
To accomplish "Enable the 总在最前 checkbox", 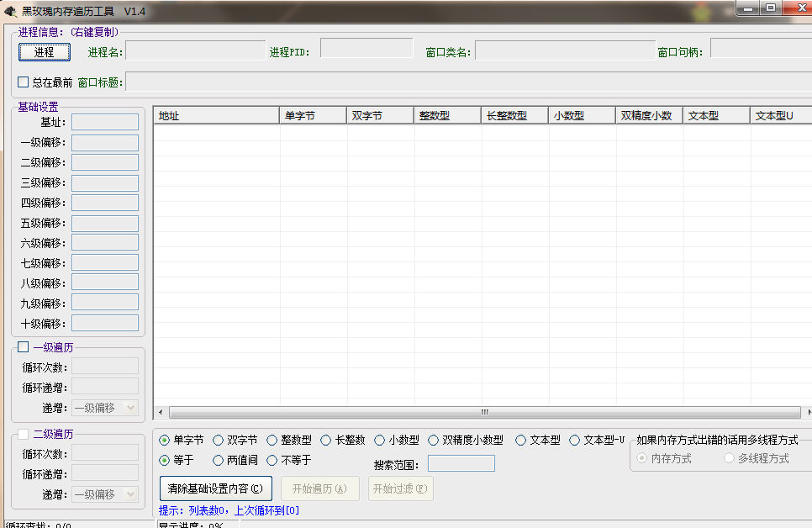I will point(24,82).
